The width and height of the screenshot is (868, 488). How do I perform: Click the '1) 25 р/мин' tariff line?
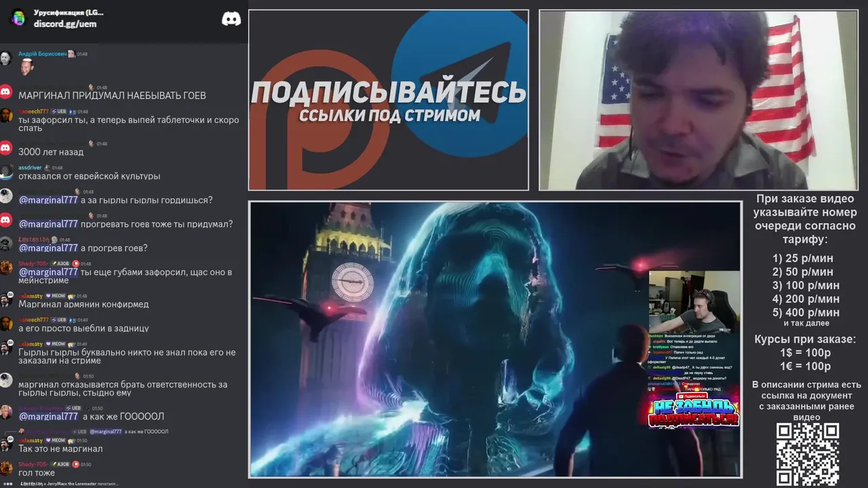point(802,258)
